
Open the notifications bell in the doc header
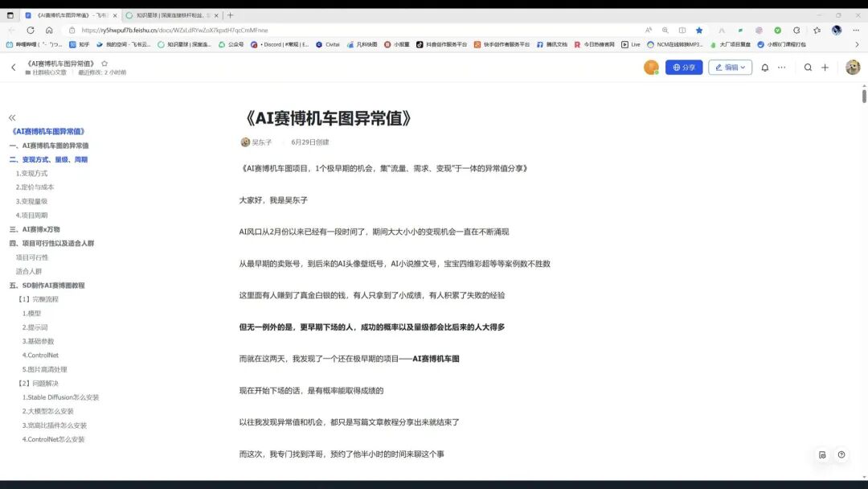tap(765, 68)
